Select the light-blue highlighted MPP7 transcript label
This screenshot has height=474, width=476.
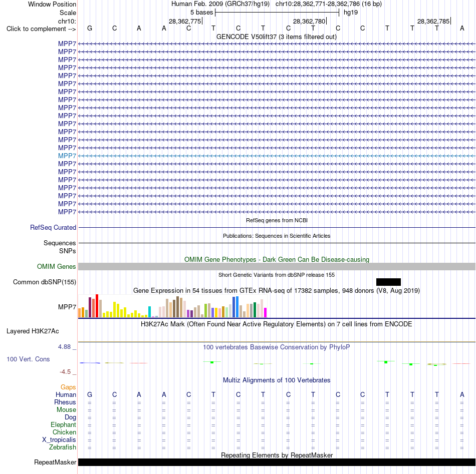[x=67, y=156]
